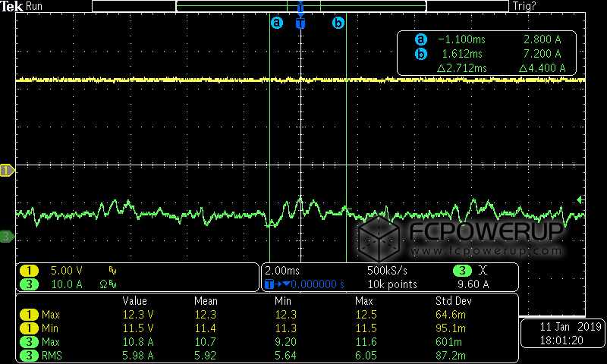Click the date 11 Jan 2019
The image size is (607, 364).
571,327
